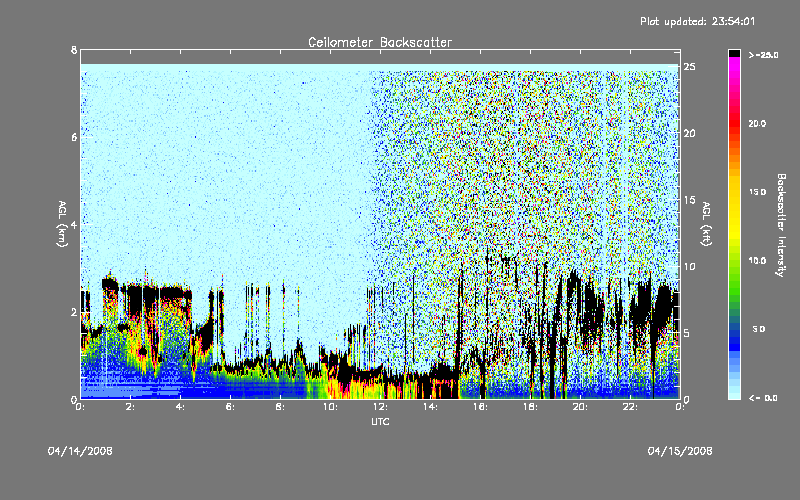Screen dimensions: 800x500
Task: Click the "20.0" colorbar label
Action: point(757,123)
